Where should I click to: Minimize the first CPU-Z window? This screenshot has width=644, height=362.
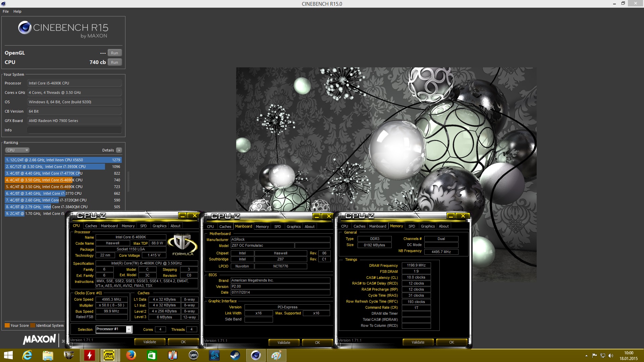pos(182,216)
